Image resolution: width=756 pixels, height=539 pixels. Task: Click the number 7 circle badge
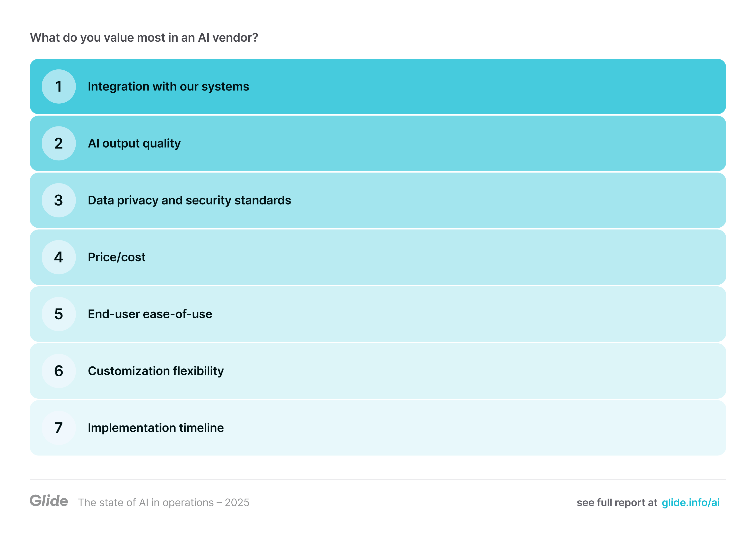59,428
